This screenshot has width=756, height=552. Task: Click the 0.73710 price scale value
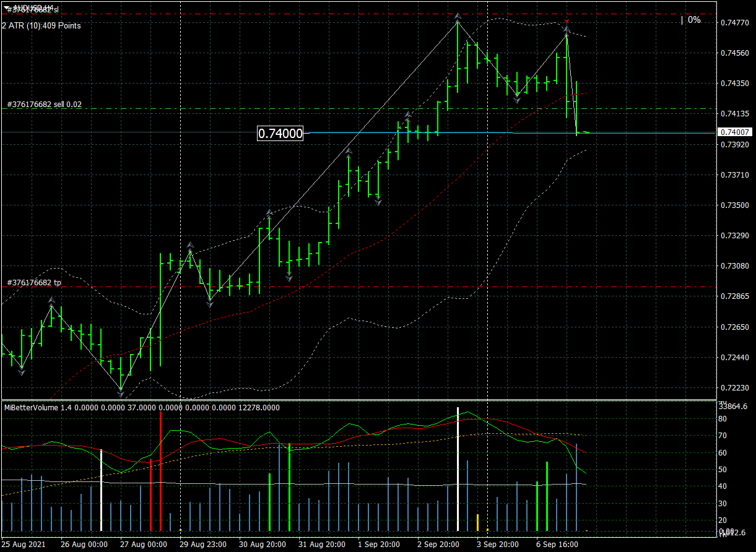[734, 175]
